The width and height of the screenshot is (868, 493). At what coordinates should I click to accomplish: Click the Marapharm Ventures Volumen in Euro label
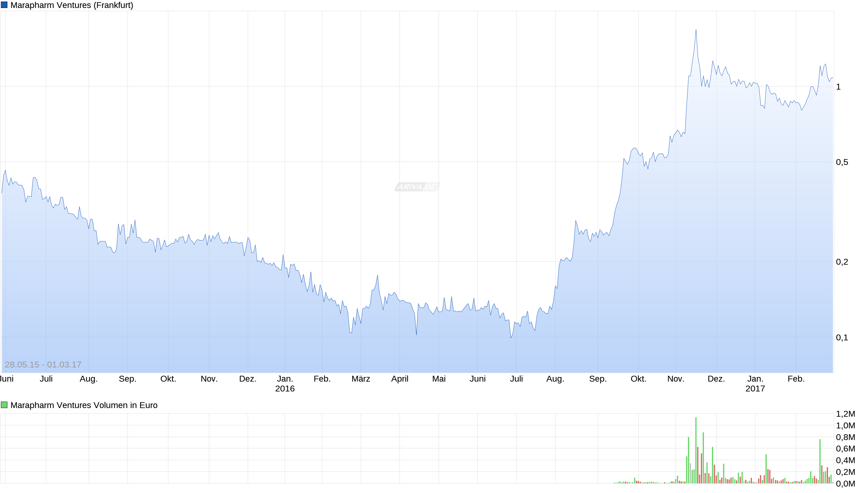pyautogui.click(x=84, y=405)
